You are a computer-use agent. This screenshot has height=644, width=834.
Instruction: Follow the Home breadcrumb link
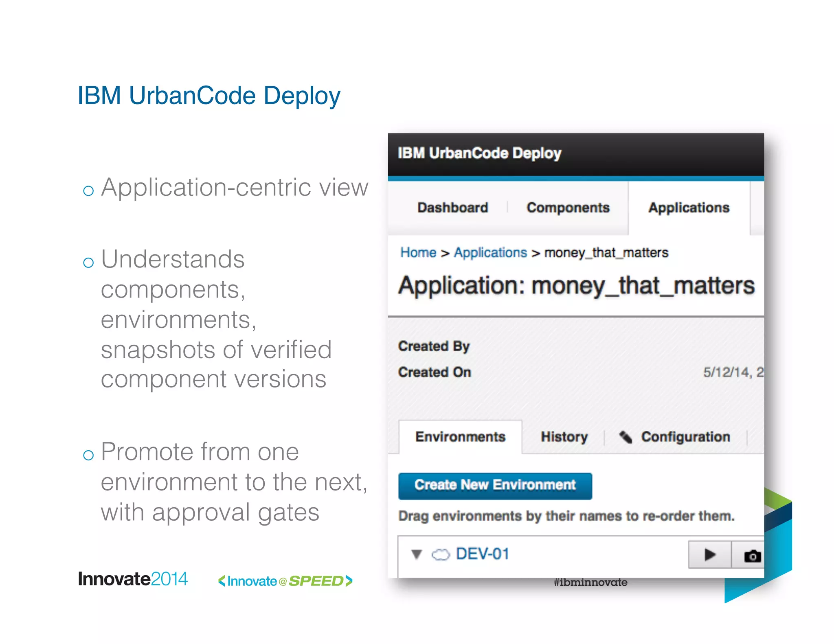(418, 252)
